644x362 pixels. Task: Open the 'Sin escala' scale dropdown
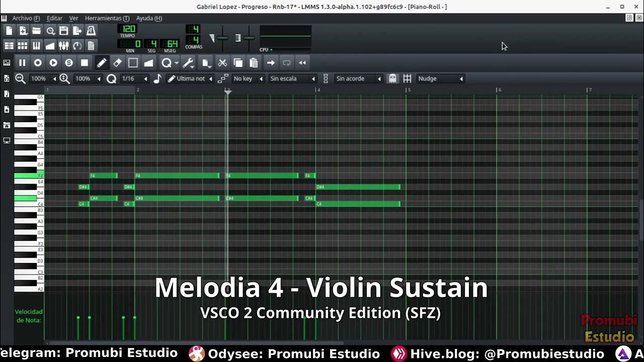coord(292,78)
